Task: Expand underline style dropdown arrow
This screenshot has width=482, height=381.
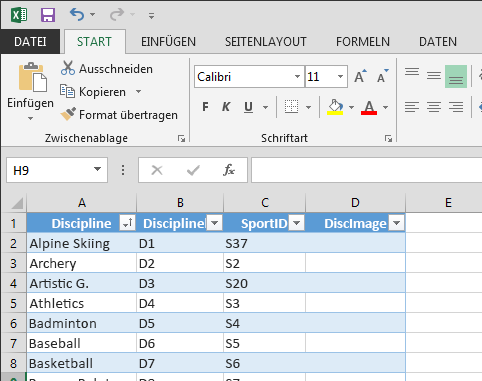Action: 266,107
